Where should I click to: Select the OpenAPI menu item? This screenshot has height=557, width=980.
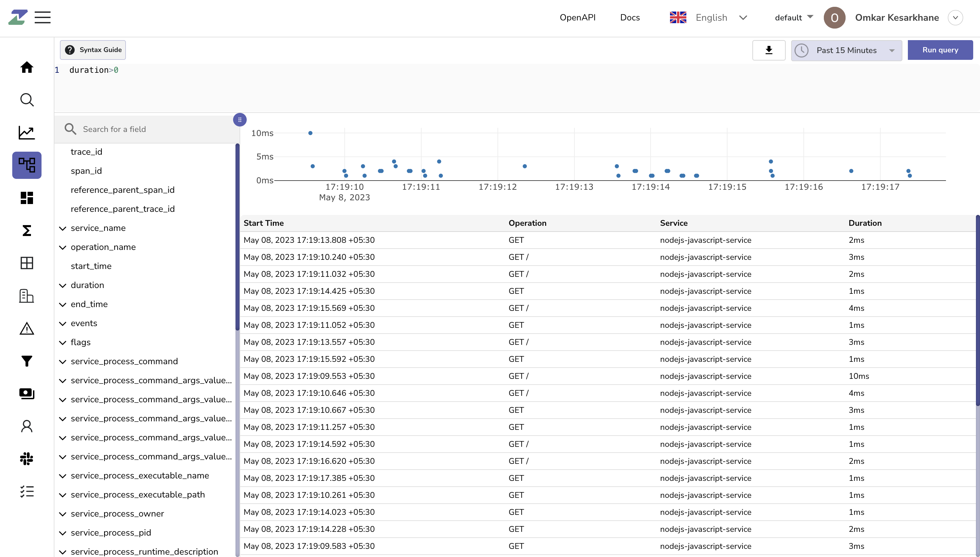(578, 17)
